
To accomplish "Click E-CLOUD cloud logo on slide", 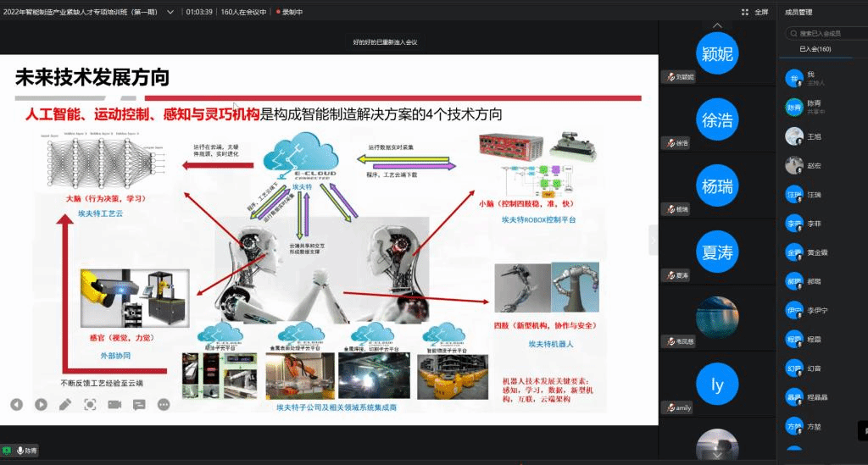I will (x=301, y=157).
